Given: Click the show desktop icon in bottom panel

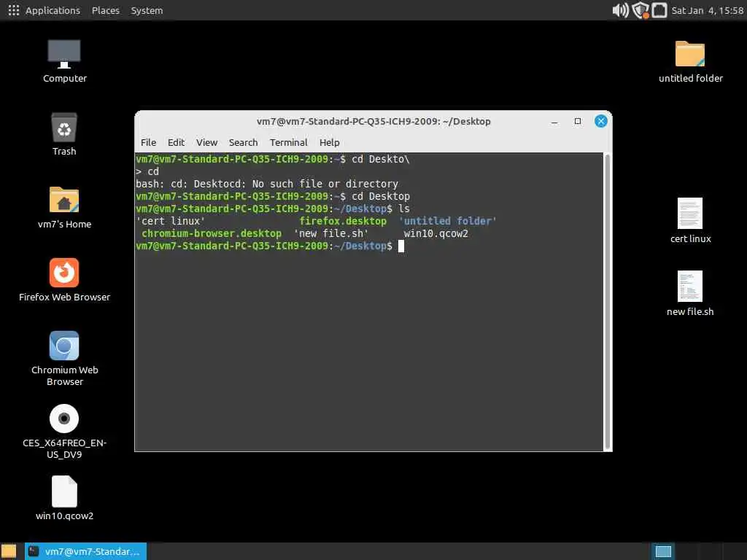Looking at the screenshot, I should [9, 551].
